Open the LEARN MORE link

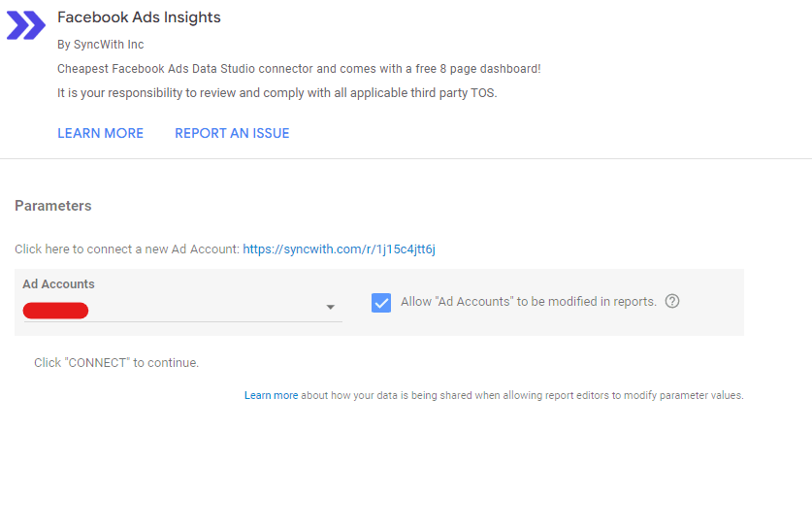click(x=100, y=133)
